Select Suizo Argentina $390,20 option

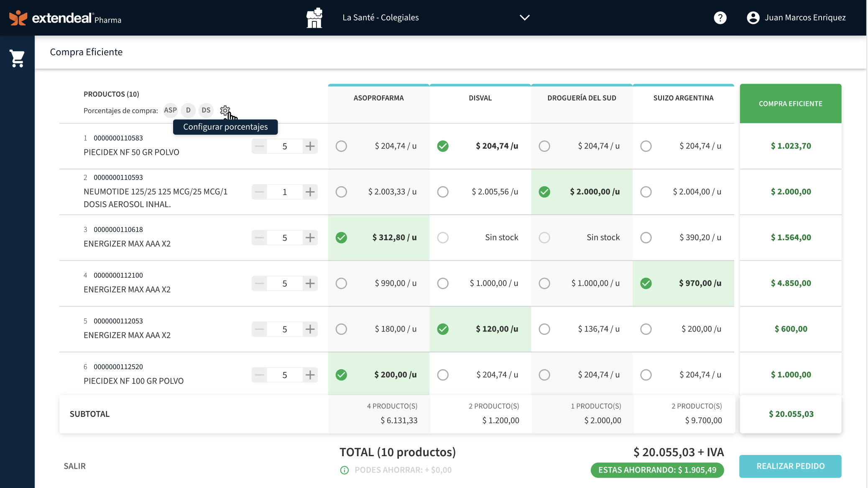646,238
